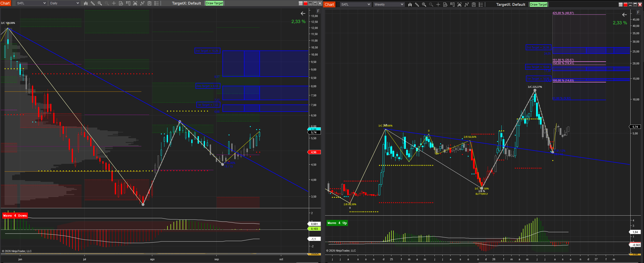Click the 2/B 64,84% swing label
644x263 pixels.
(x=470, y=137)
